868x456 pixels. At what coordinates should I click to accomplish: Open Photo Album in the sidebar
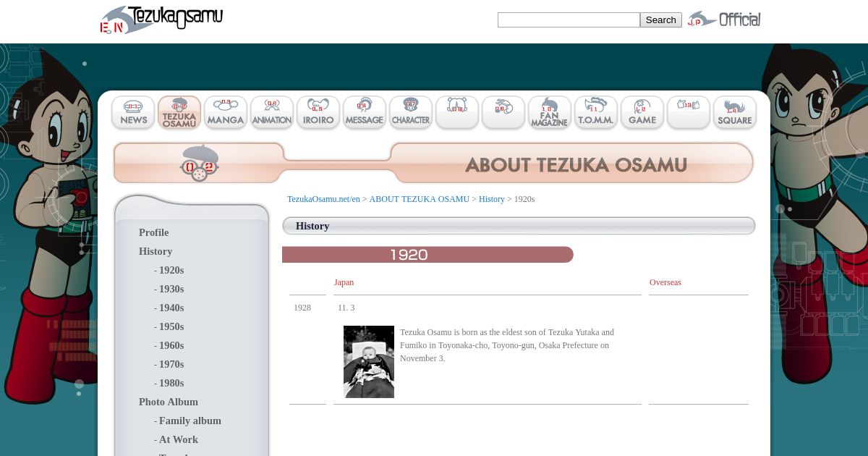[x=169, y=402]
